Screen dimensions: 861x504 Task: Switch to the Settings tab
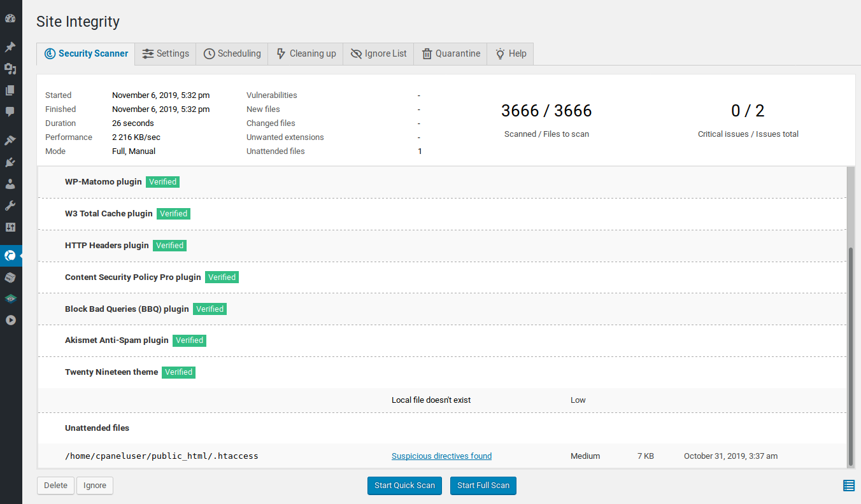click(x=166, y=53)
